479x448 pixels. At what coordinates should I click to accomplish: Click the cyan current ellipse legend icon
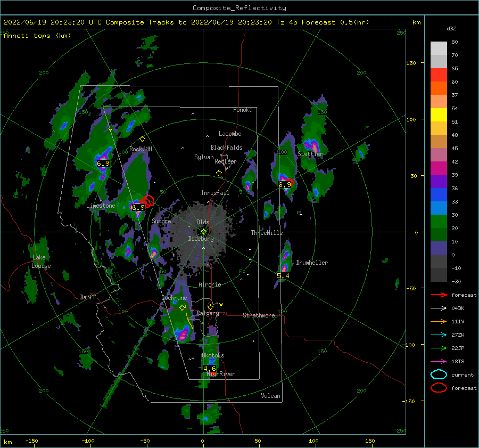click(x=439, y=374)
